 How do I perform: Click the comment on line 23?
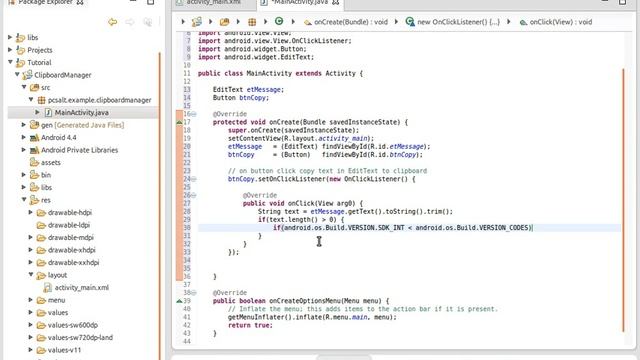coord(327,171)
